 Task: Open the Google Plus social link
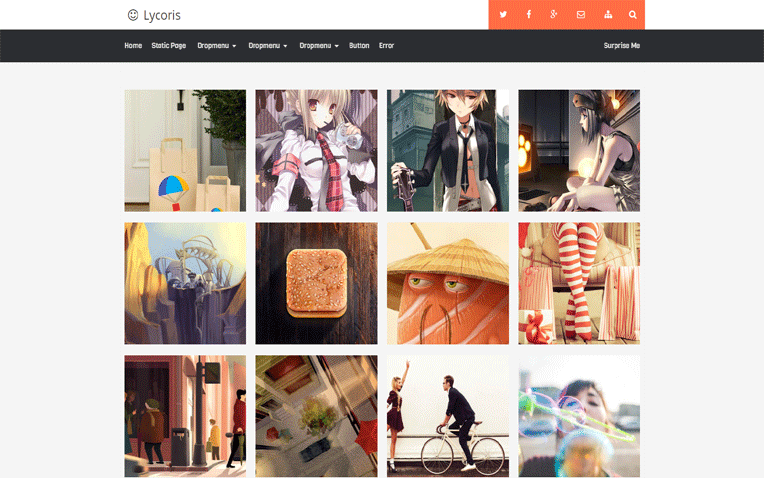coord(554,15)
